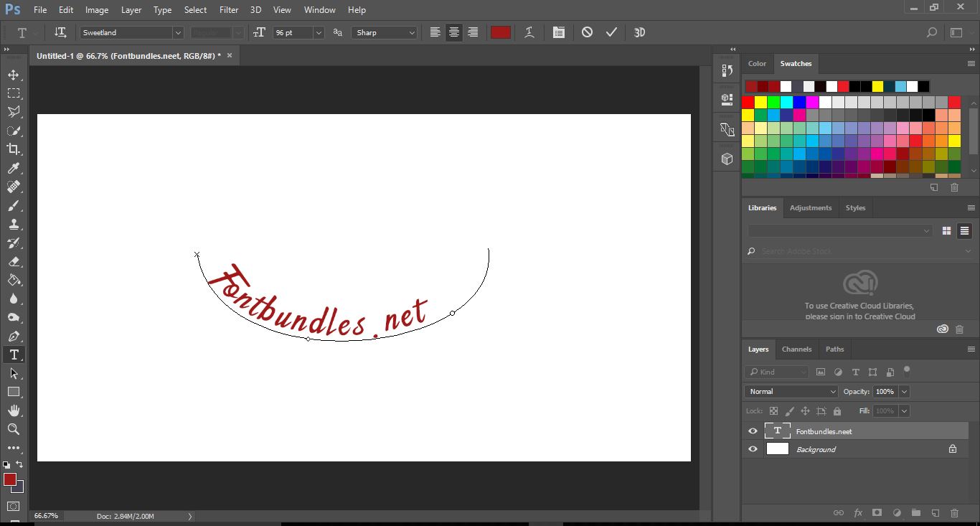The width and height of the screenshot is (980, 526).
Task: Toggle lock all for the layer
Action: pos(837,411)
